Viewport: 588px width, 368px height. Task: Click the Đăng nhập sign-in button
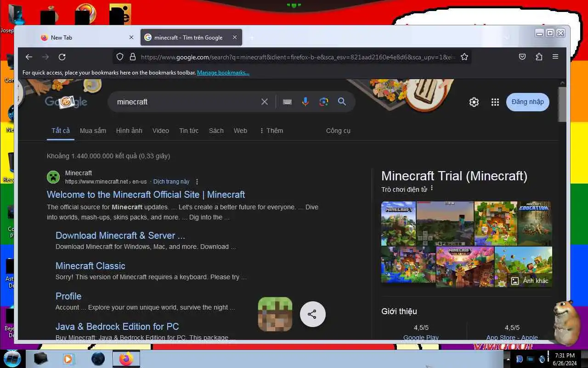(x=527, y=102)
